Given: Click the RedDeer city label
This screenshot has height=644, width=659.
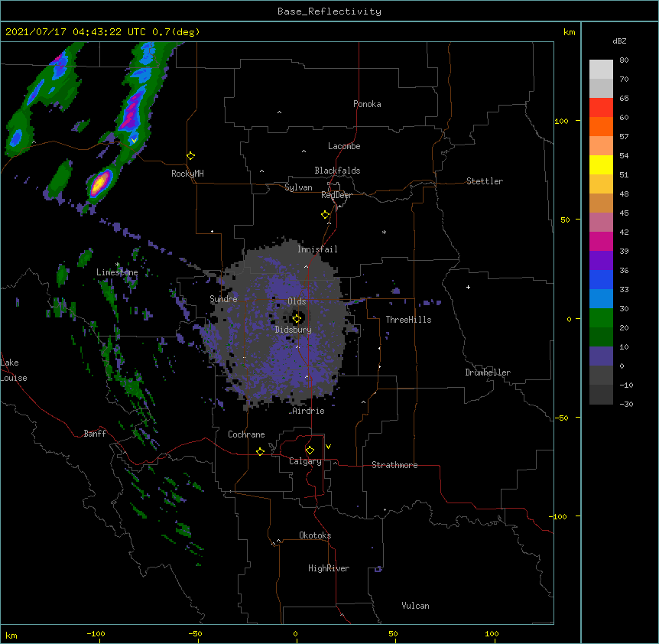Looking at the screenshot, I should (x=336, y=195).
